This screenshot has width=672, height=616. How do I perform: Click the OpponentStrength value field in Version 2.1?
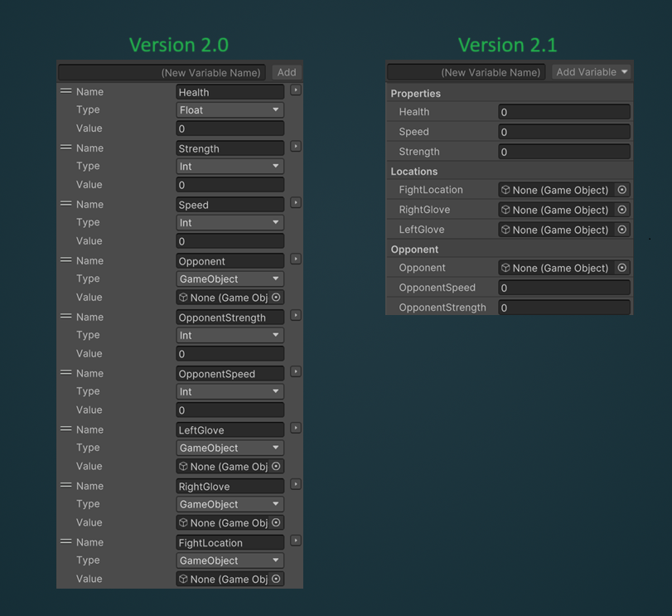pyautogui.click(x=564, y=308)
